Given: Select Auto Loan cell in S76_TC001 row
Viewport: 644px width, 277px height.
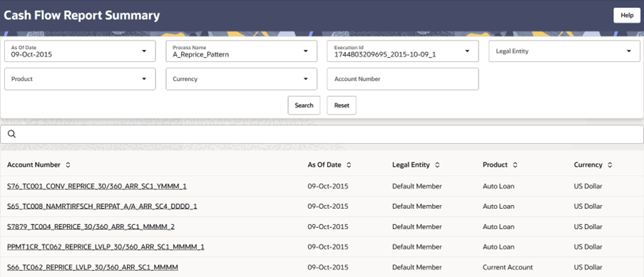Looking at the screenshot, I should pyautogui.click(x=499, y=187).
